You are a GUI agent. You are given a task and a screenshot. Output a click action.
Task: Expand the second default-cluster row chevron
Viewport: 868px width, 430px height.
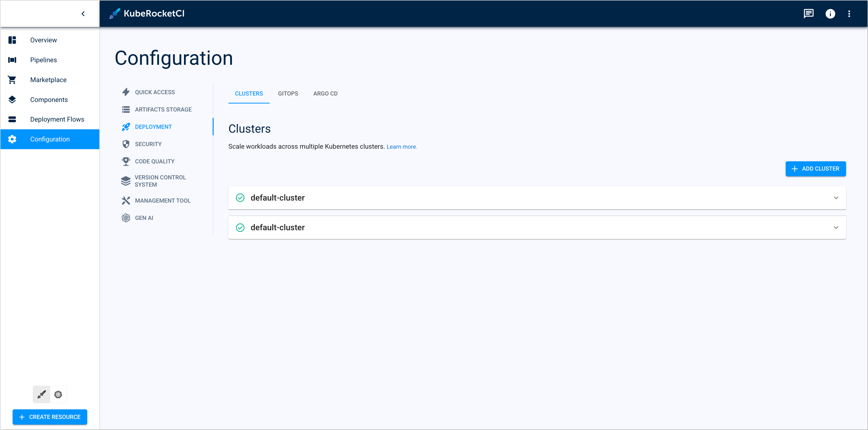(x=836, y=227)
